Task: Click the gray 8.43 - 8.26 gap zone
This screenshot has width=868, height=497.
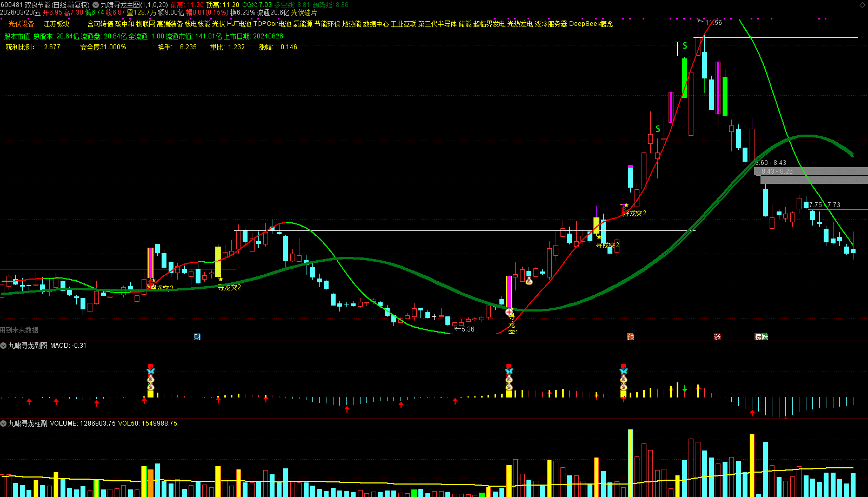Action: [811, 171]
